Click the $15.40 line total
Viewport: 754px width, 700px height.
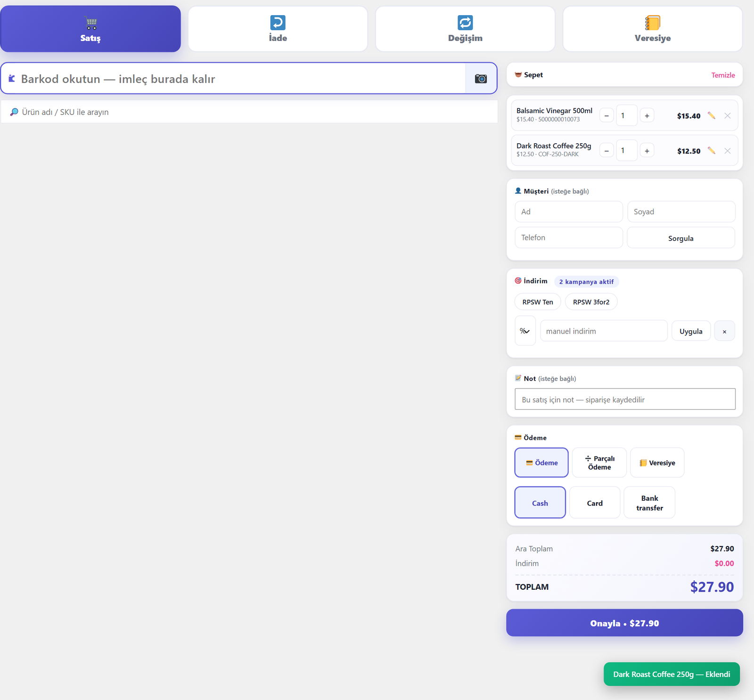tap(688, 116)
